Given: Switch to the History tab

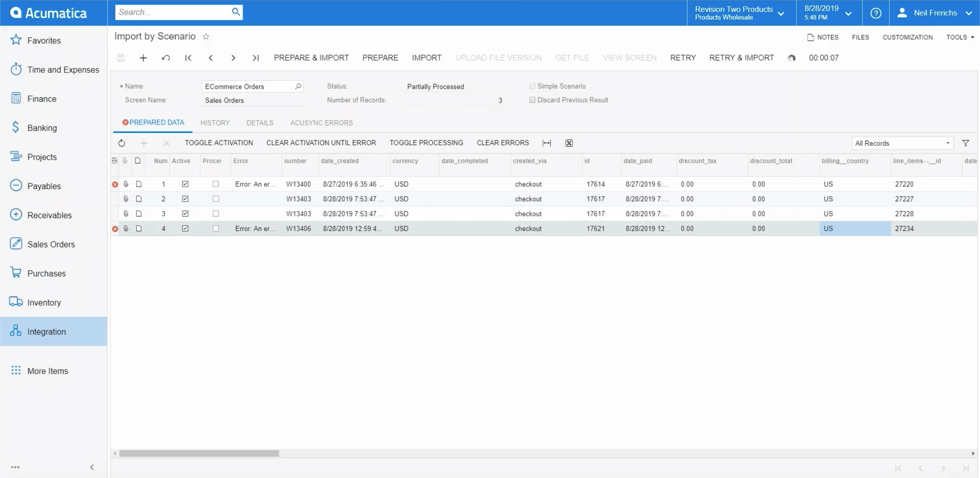Looking at the screenshot, I should point(215,123).
